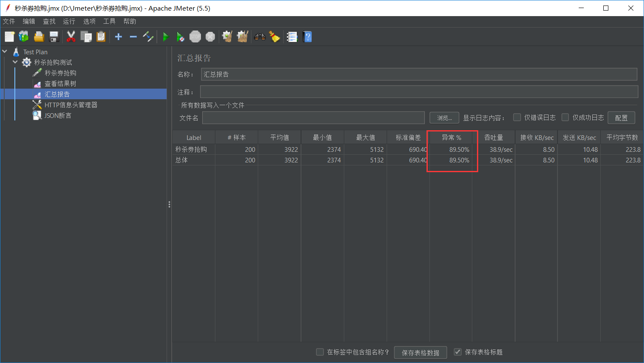The width and height of the screenshot is (644, 363).
Task: Click the Save test plan floppy icon
Action: [54, 37]
